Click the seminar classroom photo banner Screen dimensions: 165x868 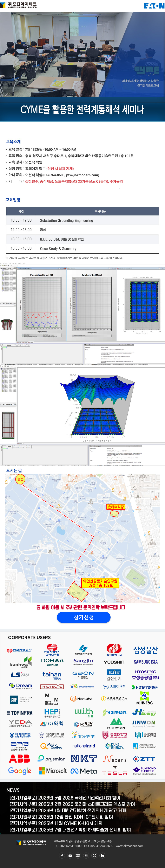[82, 55]
